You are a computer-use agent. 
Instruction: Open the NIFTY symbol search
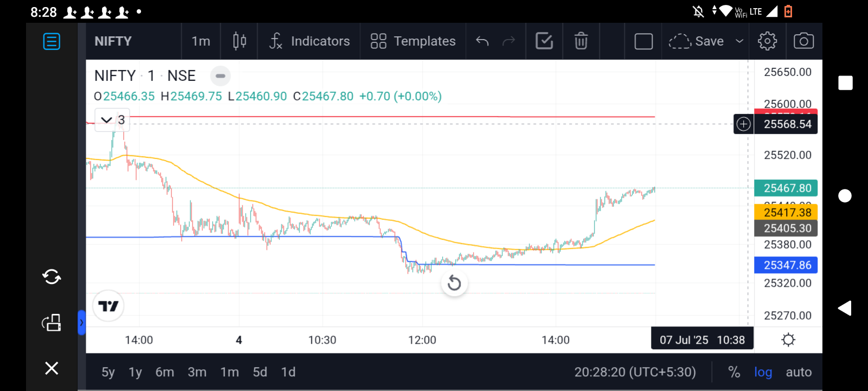click(x=113, y=41)
